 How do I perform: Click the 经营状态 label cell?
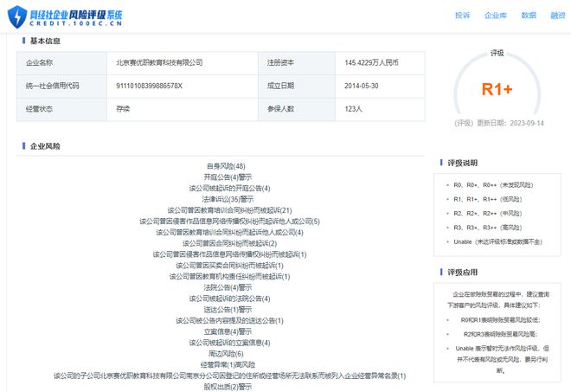click(61, 109)
